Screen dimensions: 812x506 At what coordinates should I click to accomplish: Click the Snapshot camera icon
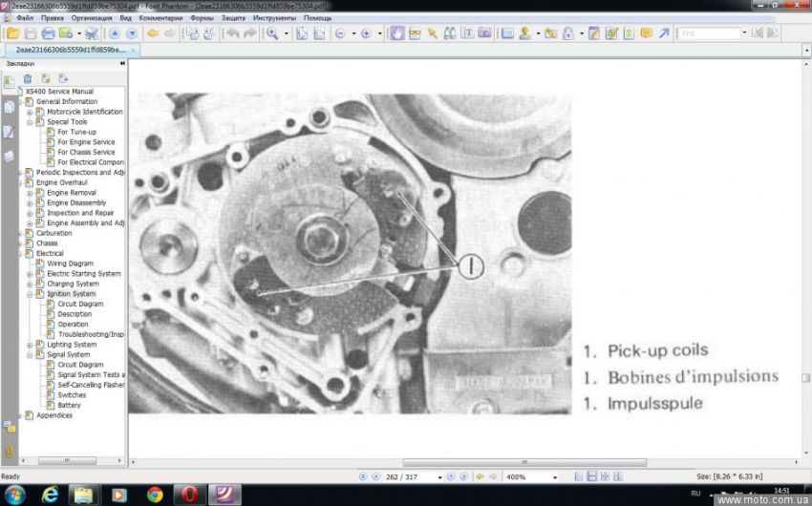pos(484,33)
